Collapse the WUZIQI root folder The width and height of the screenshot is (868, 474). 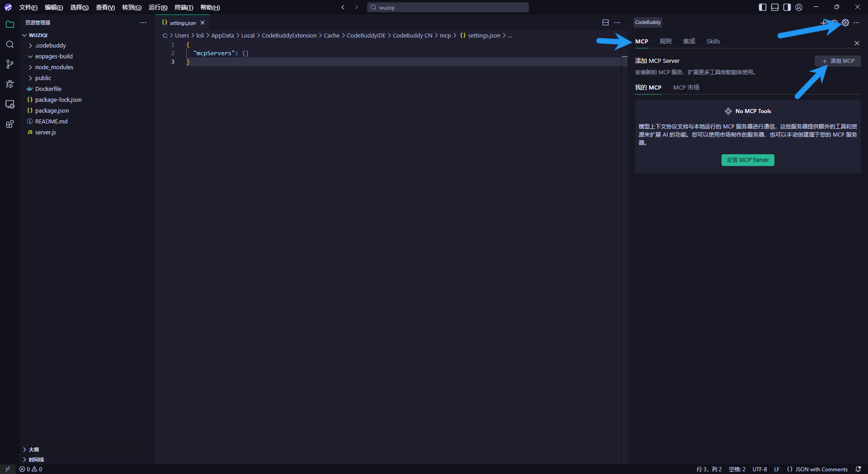tap(38, 35)
